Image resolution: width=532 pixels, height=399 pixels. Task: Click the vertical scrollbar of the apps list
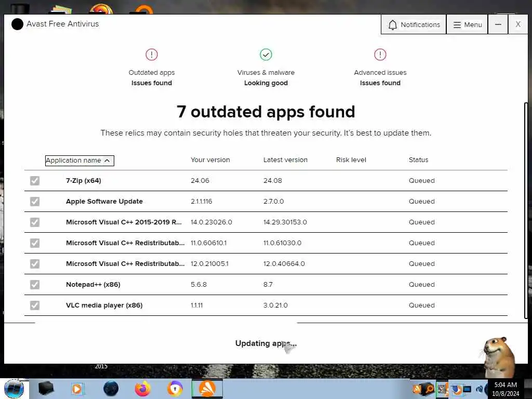point(526,210)
